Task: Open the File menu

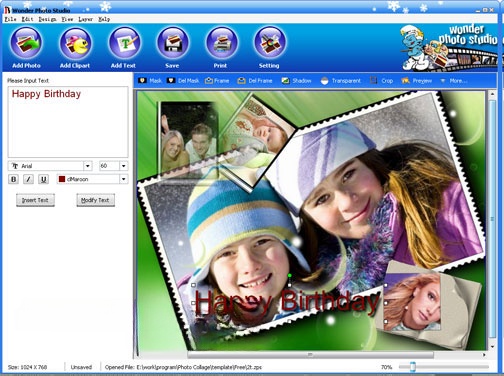Action: (x=10, y=19)
